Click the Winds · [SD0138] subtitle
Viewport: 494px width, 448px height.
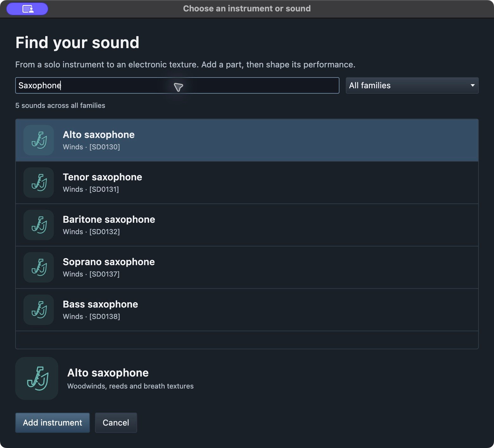point(92,317)
